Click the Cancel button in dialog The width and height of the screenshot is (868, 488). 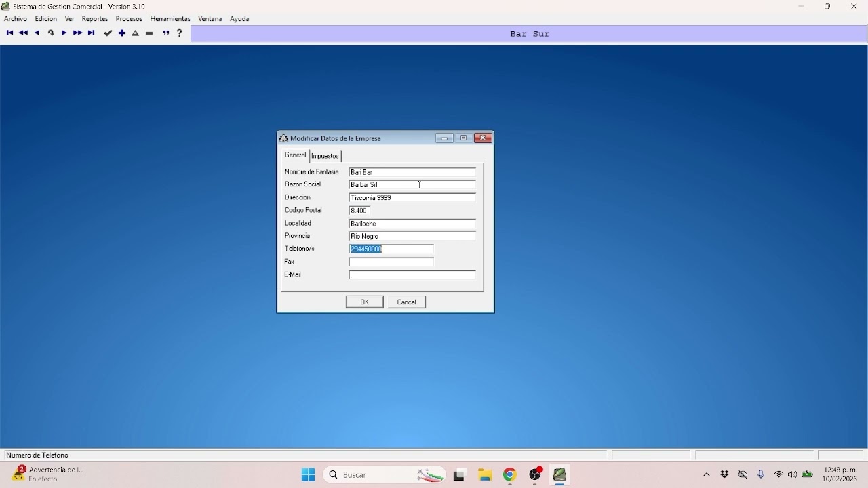[x=407, y=302]
